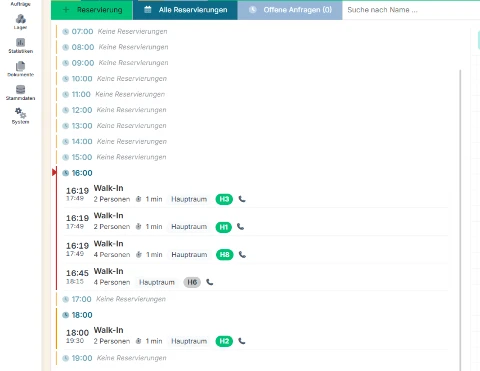
Task: Click the clock icon beside 18:00
Action: click(66, 315)
